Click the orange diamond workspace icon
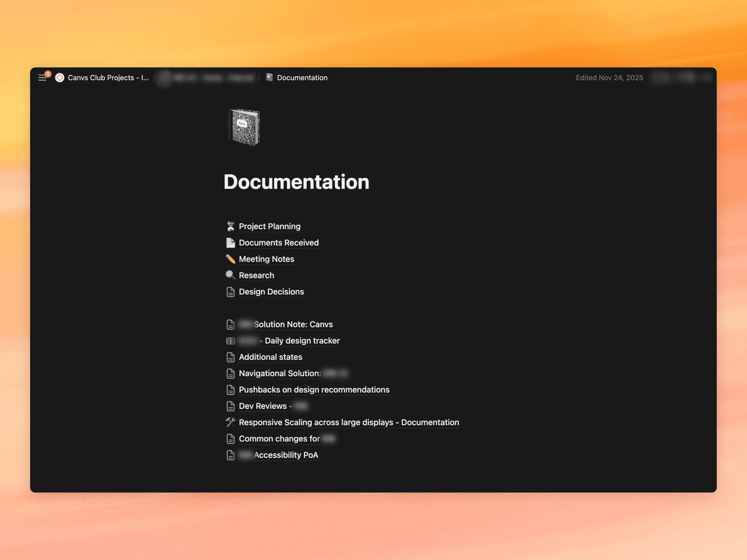This screenshot has width=747, height=560. tap(60, 78)
